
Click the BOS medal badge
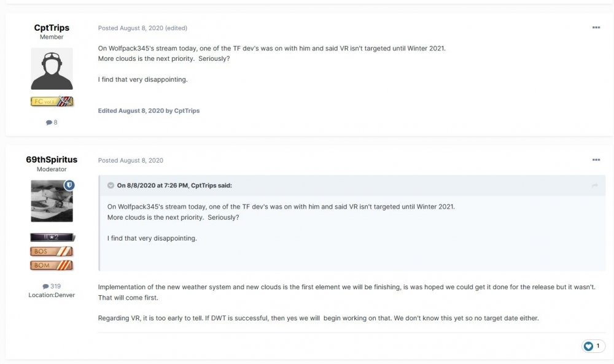click(52, 251)
